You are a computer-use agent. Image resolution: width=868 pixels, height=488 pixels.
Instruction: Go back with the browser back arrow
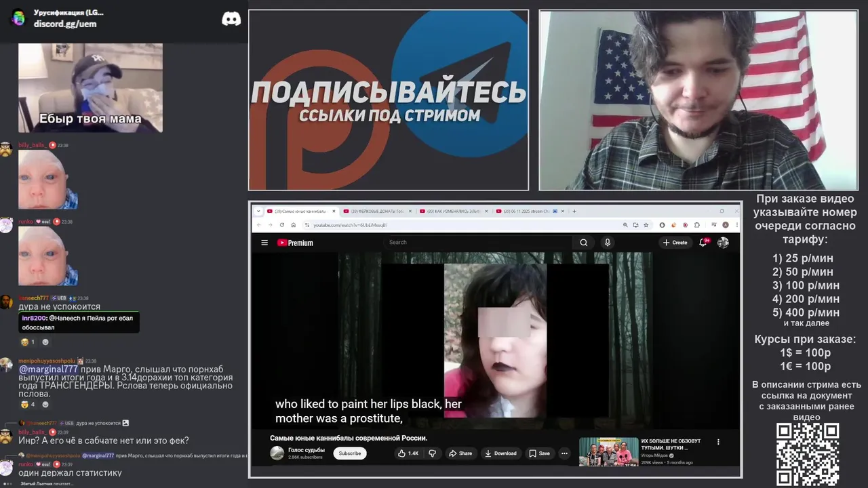[x=258, y=225]
